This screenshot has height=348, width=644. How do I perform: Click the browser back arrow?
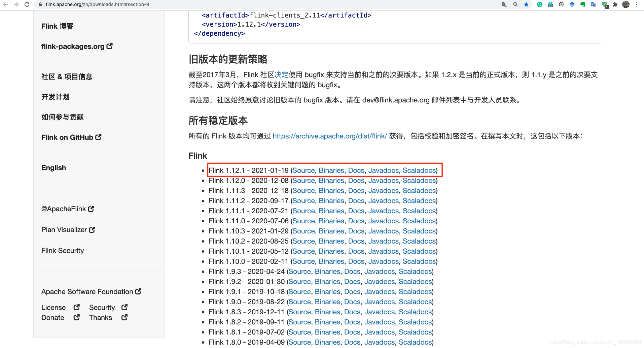point(5,4)
